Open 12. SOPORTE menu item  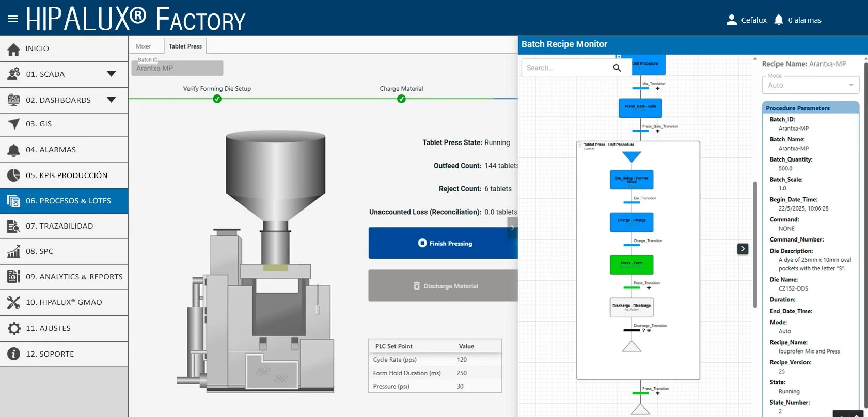tap(64, 354)
